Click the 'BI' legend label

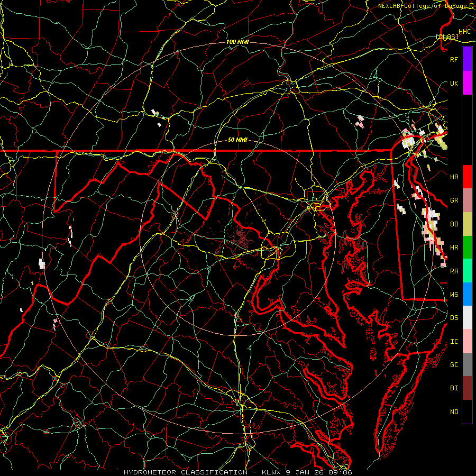tap(454, 388)
